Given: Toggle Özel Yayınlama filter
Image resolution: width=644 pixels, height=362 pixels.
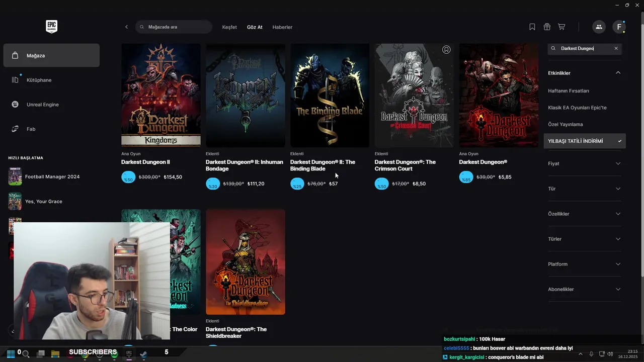Looking at the screenshot, I should 565,124.
